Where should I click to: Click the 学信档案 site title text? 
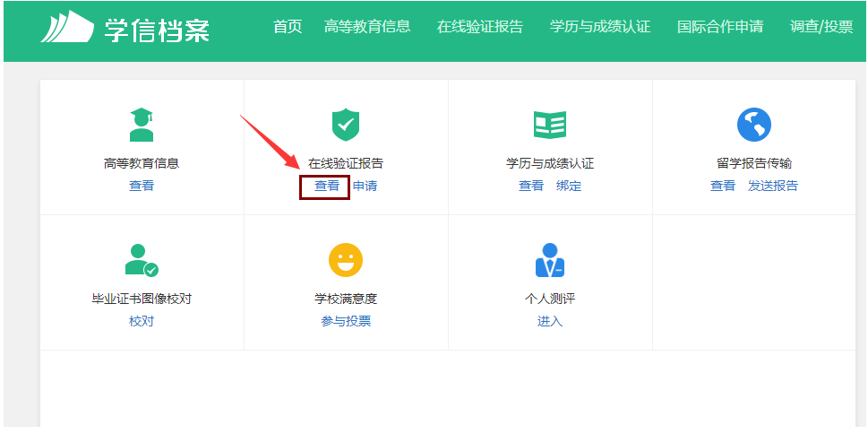(x=157, y=30)
